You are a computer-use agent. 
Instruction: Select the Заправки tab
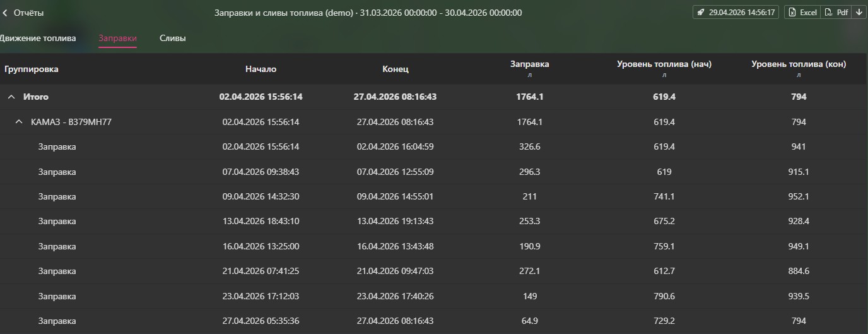117,39
